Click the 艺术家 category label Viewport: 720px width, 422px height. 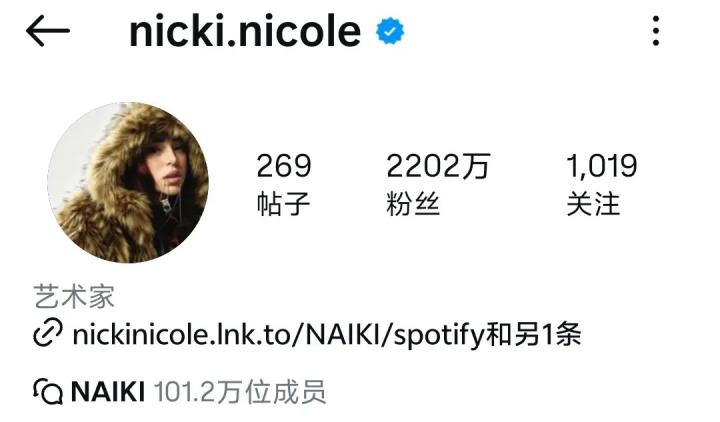(x=74, y=297)
